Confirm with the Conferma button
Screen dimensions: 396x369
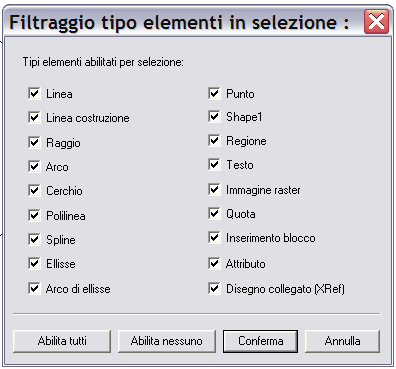(260, 341)
